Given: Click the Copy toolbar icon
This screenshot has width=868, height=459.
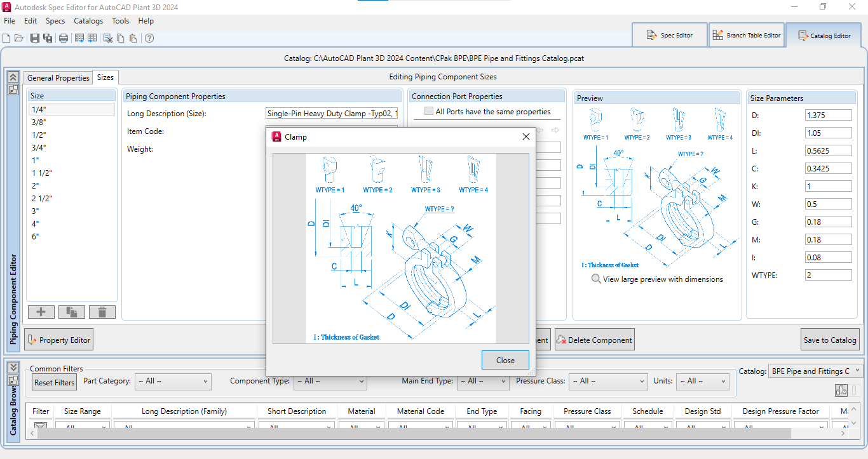Looking at the screenshot, I should point(121,38).
